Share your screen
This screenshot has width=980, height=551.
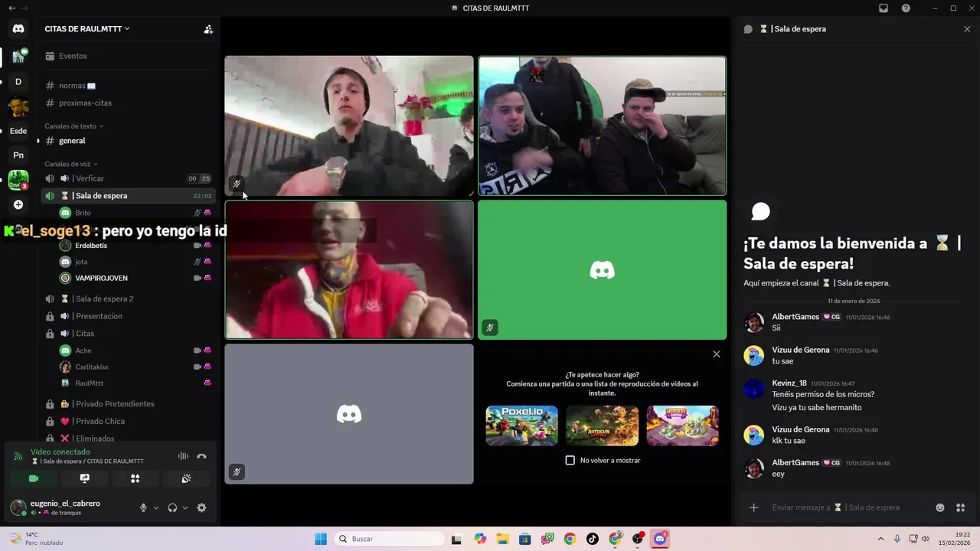85,478
